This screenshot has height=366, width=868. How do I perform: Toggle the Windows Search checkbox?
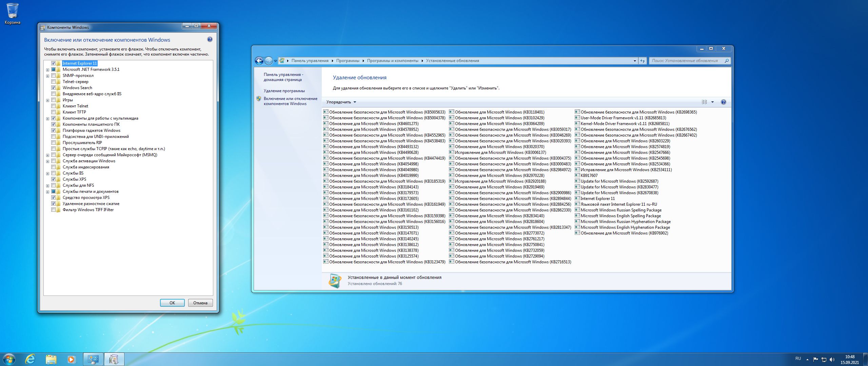(x=54, y=88)
